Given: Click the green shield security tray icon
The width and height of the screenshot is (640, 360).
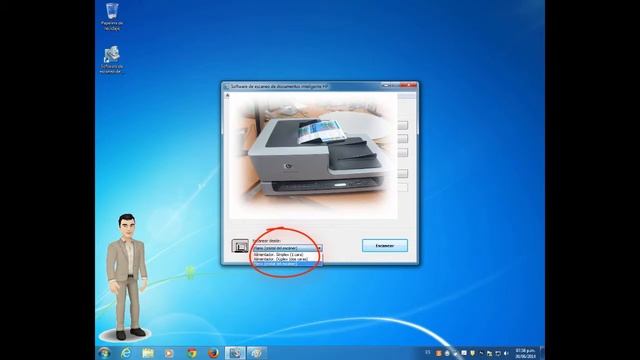Looking at the screenshot, I should (x=473, y=353).
